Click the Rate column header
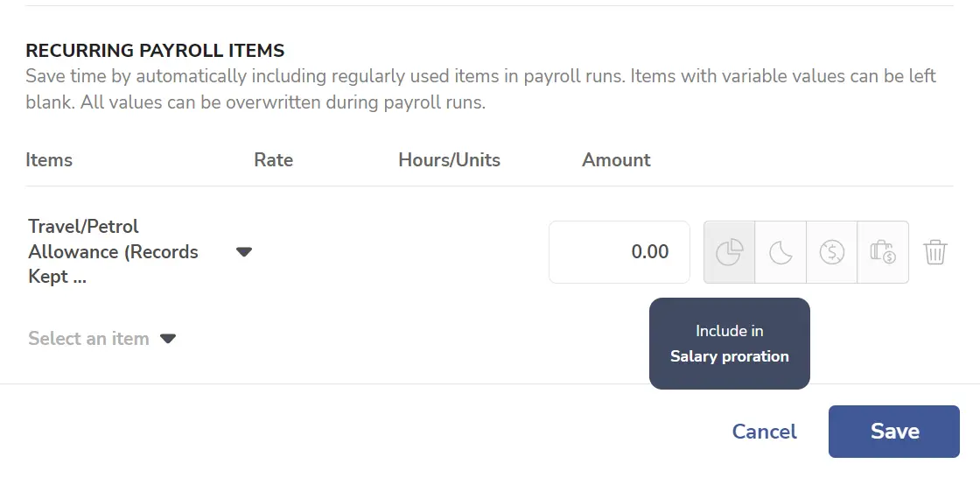This screenshot has width=980, height=478. (x=273, y=160)
